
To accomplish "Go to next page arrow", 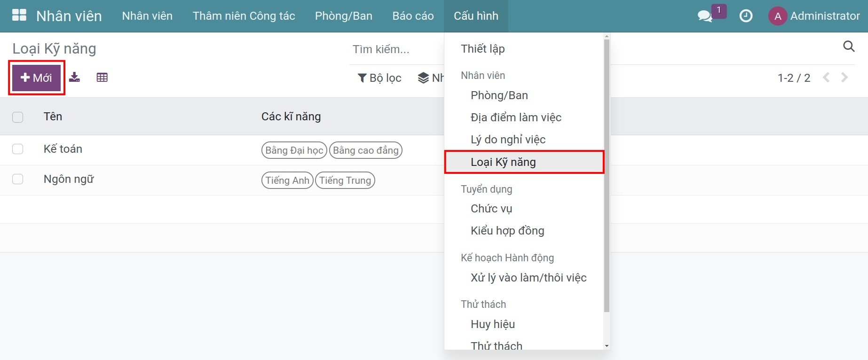I will click(x=845, y=78).
